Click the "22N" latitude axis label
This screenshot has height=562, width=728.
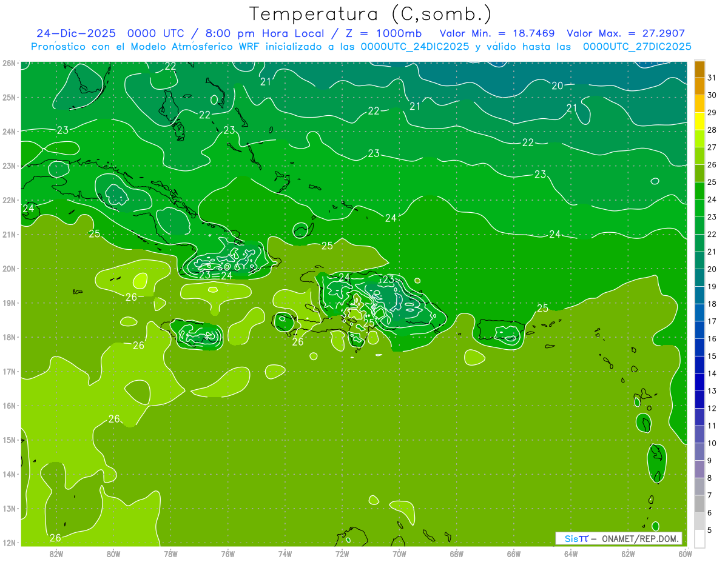tap(8, 200)
